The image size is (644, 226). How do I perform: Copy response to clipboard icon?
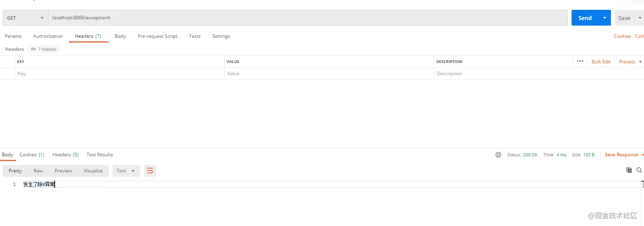[629, 170]
